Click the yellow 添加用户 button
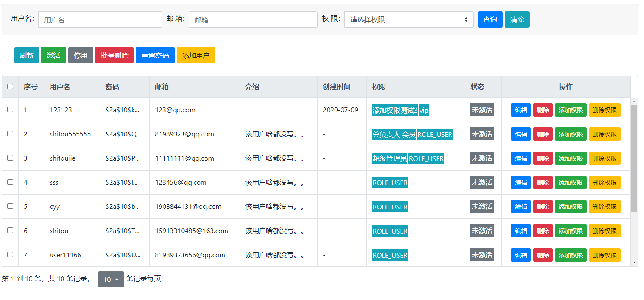 coord(196,55)
